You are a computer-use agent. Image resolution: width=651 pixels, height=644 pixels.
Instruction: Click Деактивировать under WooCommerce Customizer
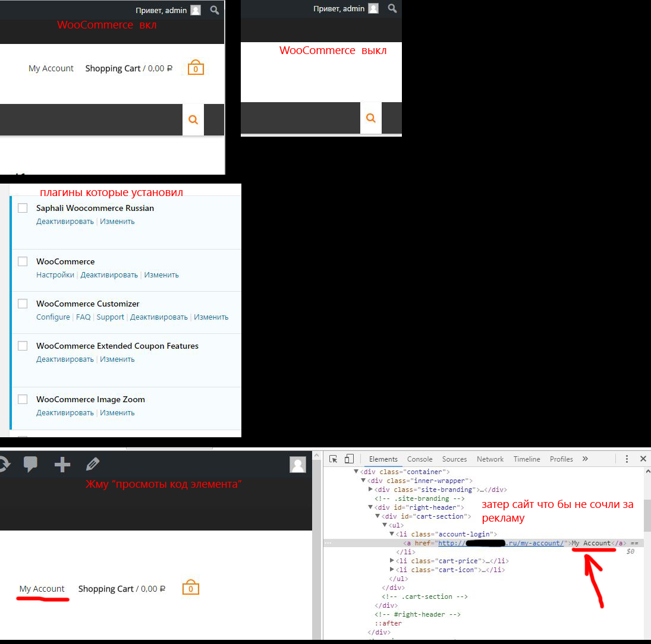click(x=159, y=317)
